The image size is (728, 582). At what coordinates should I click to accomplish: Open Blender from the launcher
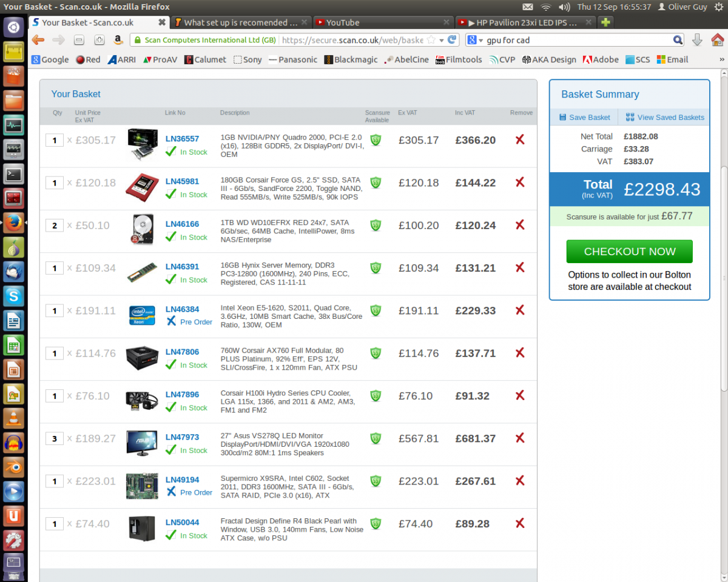(14, 467)
